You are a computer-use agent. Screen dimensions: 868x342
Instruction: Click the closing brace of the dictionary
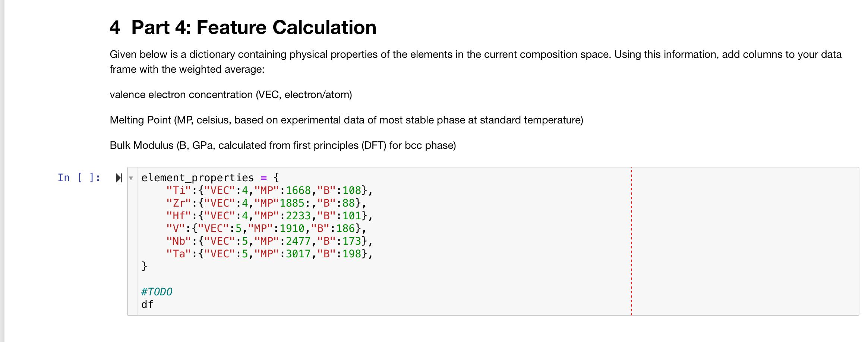(x=143, y=266)
